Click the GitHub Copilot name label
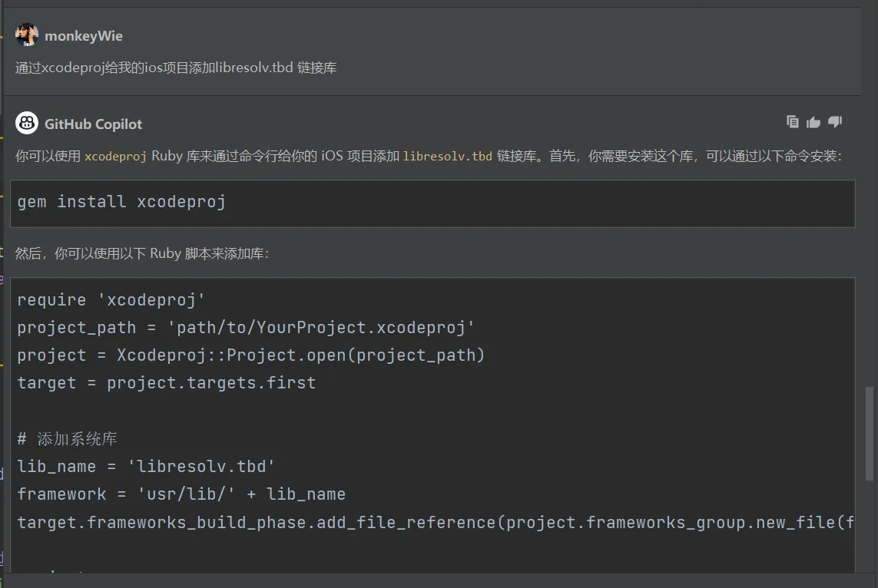The height and width of the screenshot is (588, 878). pyautogui.click(x=93, y=124)
